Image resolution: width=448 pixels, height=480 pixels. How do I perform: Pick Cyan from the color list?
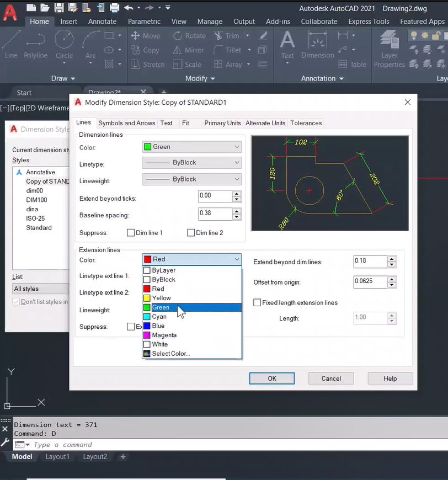(x=192, y=317)
